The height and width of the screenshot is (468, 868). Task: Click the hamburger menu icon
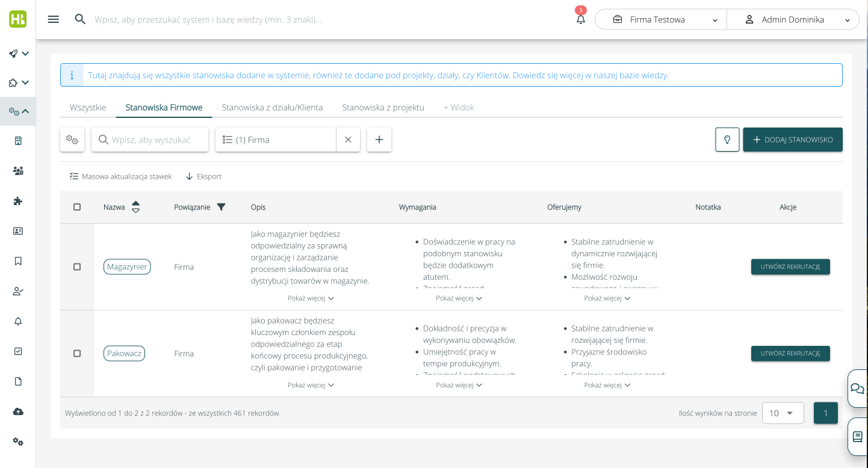coord(54,19)
